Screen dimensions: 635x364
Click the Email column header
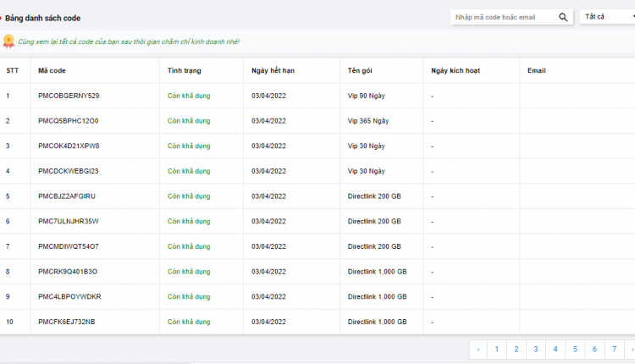(x=537, y=70)
